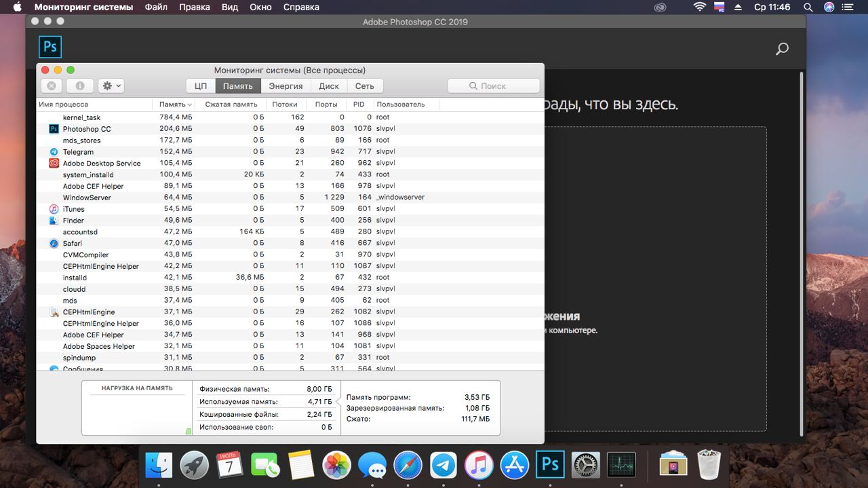The height and width of the screenshot is (488, 868).
Task: Open Launchpad from the Dock
Action: 195,466
